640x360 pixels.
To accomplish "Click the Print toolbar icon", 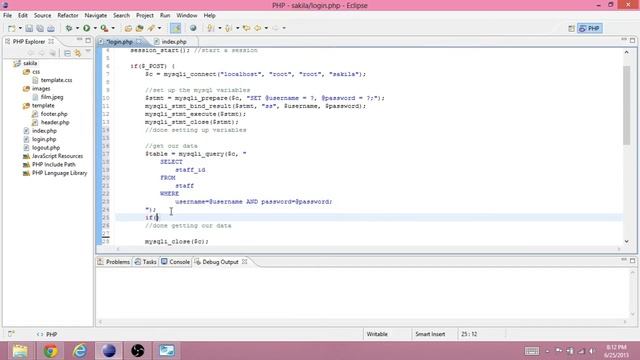I will coord(51,28).
